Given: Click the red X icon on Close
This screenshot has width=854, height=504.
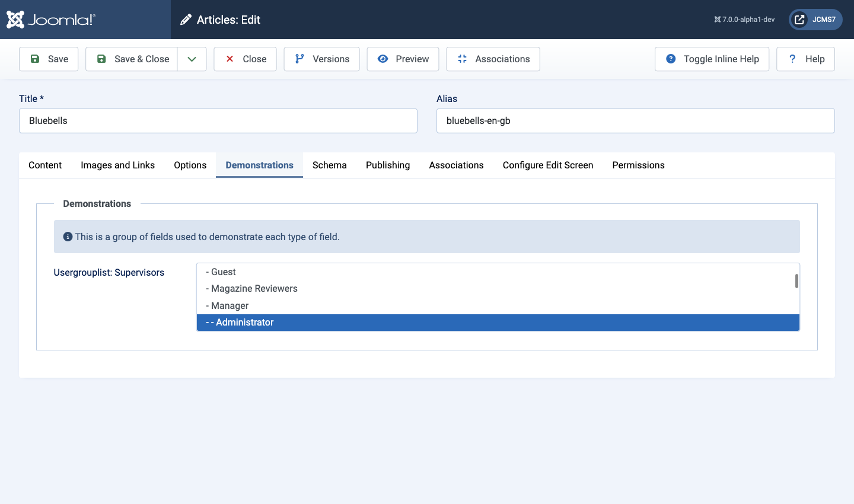Looking at the screenshot, I should click(230, 59).
